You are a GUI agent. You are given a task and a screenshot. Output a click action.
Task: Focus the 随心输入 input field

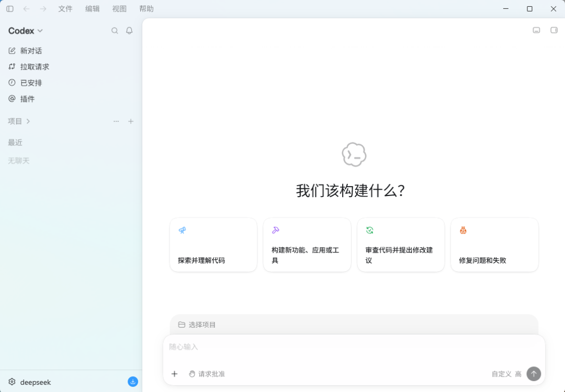354,347
